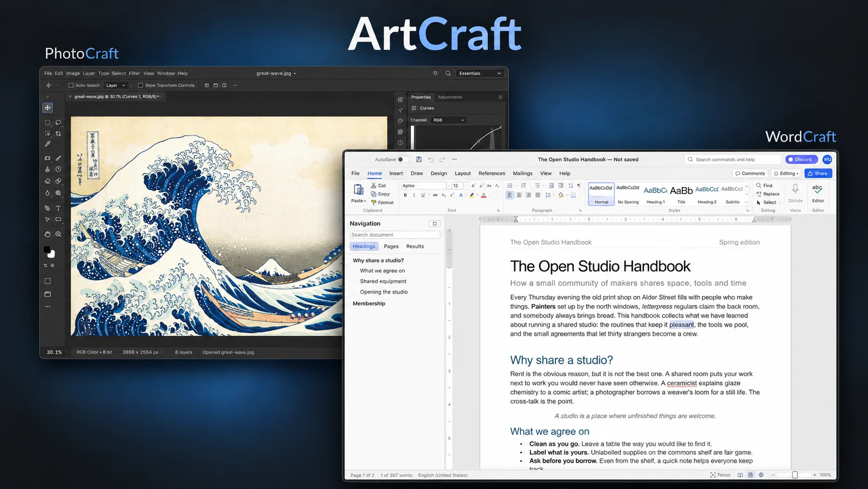This screenshot has width=868, height=489.
Task: Select the Eraser tool in PhotoCraft
Action: pos(48,181)
